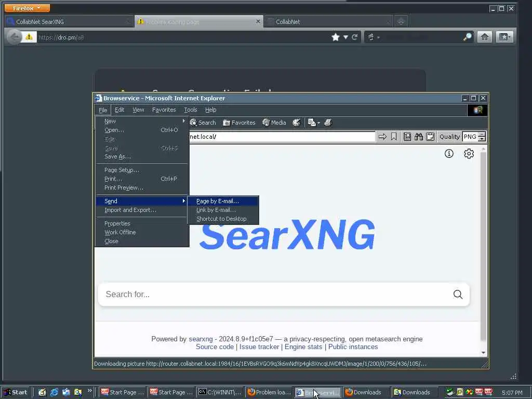Click the Print toolbar icon in IE

click(x=328, y=123)
